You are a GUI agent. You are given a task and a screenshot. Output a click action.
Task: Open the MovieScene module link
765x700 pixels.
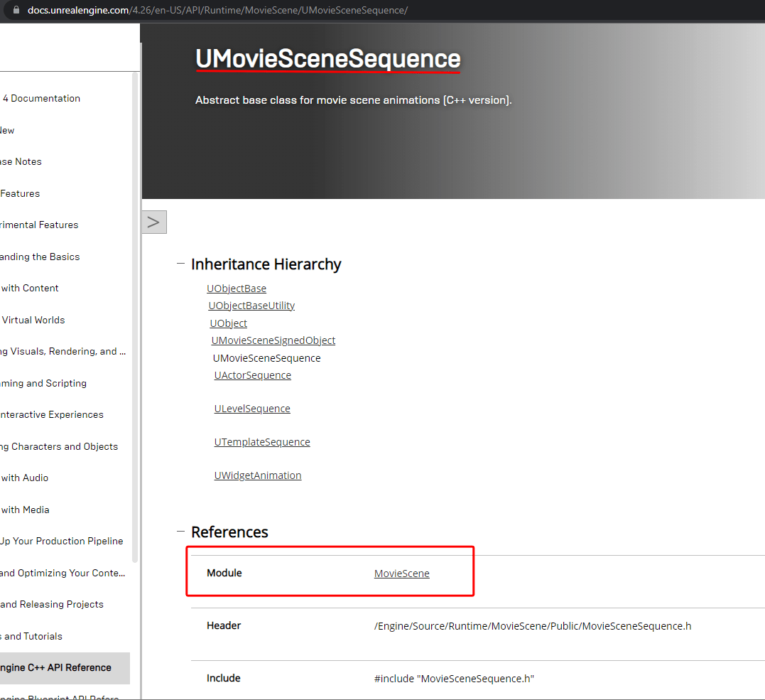click(x=401, y=573)
